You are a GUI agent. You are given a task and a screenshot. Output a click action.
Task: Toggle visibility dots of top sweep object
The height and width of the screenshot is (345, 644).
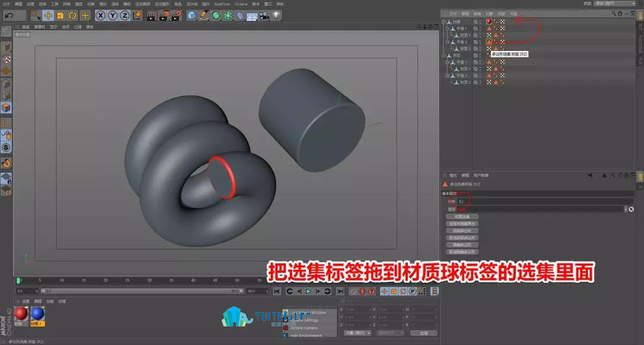(x=479, y=21)
